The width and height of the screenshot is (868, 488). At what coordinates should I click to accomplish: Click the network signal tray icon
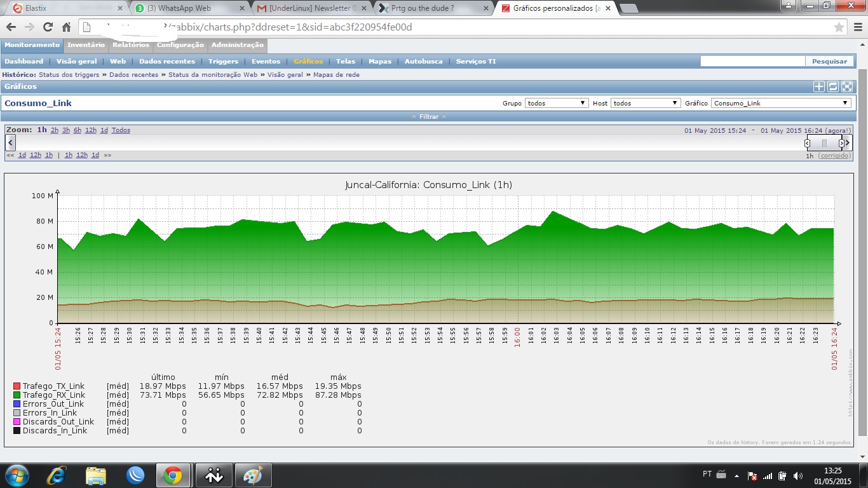pos(768,475)
